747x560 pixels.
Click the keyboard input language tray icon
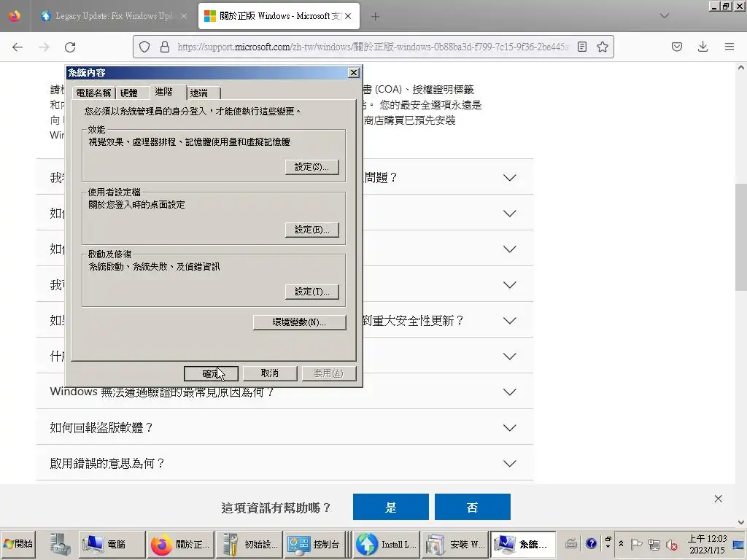571,543
